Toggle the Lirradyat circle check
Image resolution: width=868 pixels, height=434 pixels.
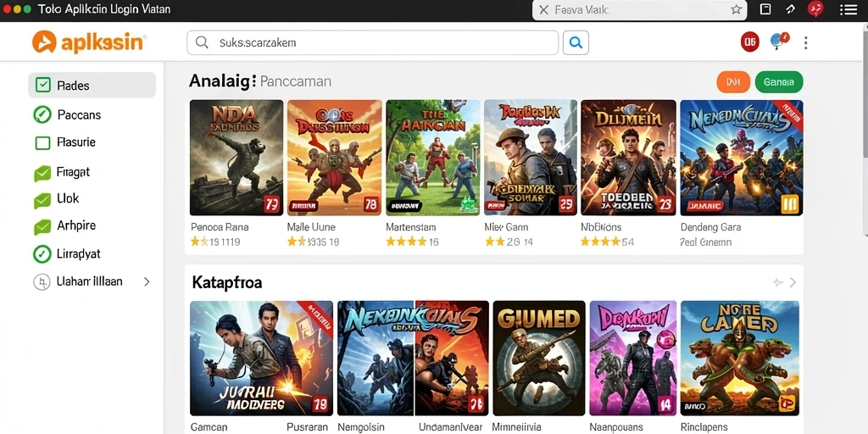point(42,254)
